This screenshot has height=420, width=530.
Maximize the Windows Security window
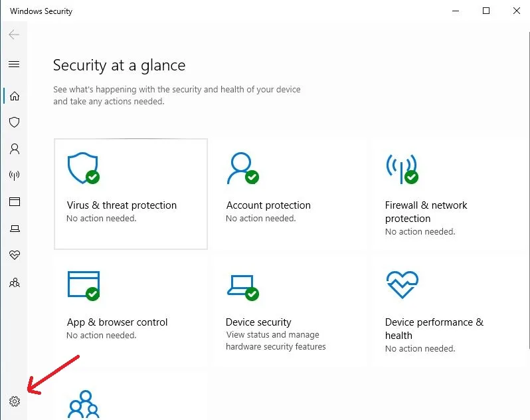tap(486, 11)
